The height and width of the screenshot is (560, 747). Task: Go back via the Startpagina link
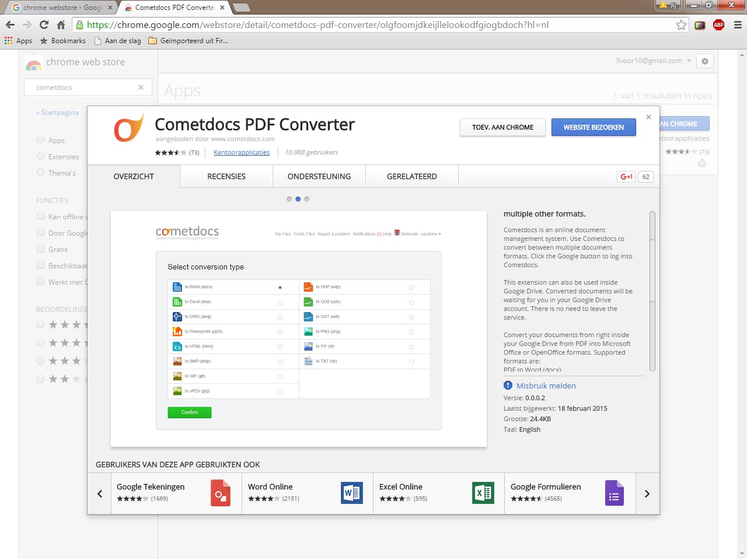click(x=58, y=113)
